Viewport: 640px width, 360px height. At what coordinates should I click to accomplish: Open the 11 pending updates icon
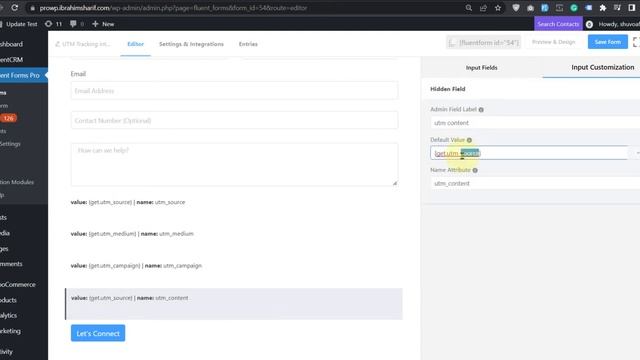[53, 24]
